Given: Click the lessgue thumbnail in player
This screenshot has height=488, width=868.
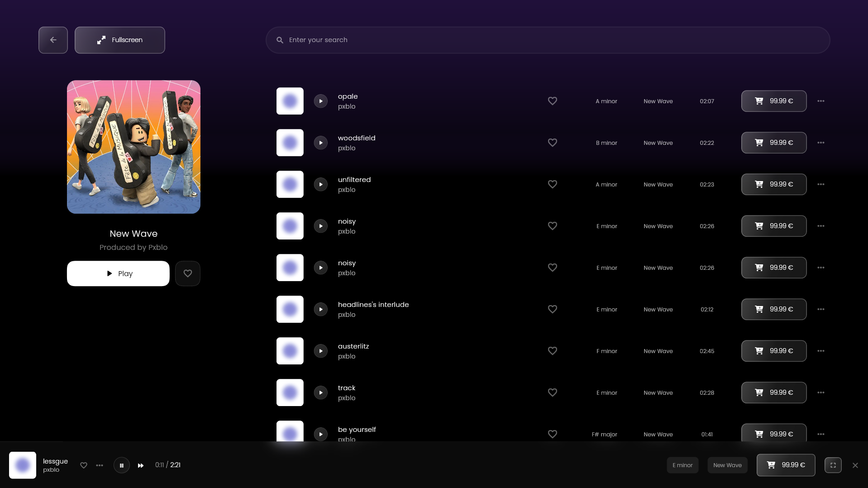Looking at the screenshot, I should 23,465.
